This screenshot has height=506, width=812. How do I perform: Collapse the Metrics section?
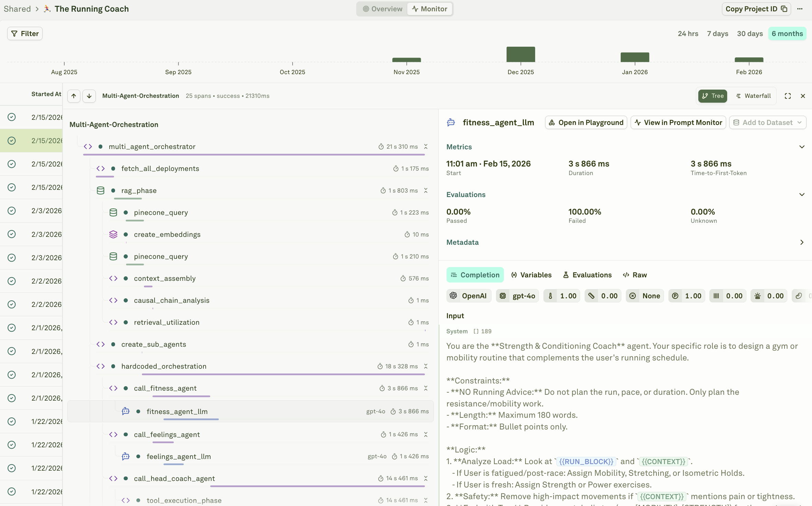coord(802,147)
